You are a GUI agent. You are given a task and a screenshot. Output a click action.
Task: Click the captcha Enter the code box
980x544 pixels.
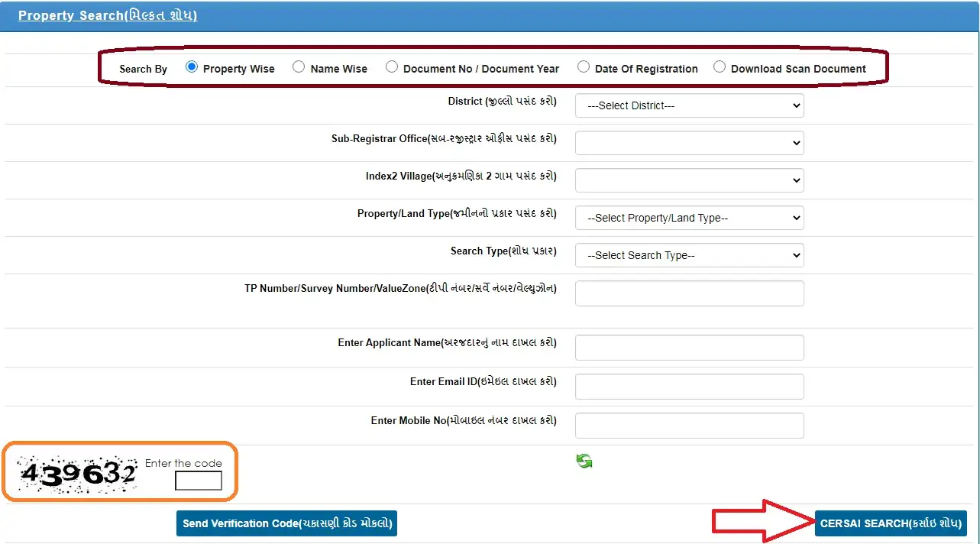(198, 481)
